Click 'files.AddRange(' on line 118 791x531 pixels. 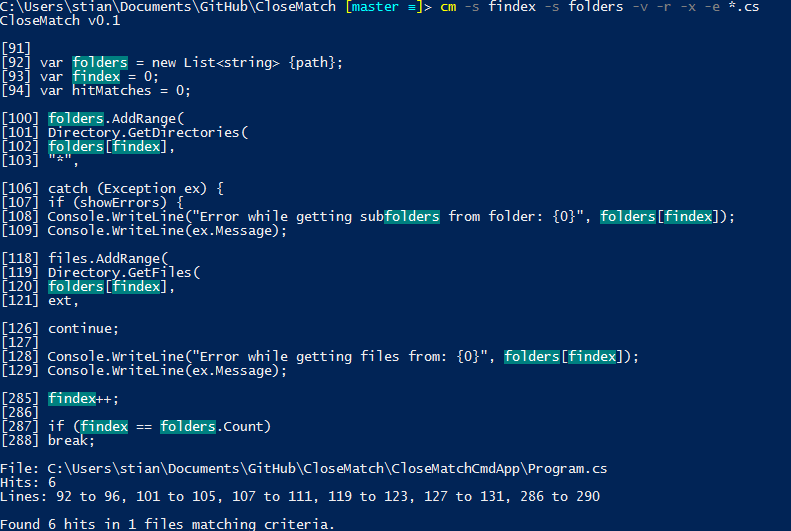(108, 259)
